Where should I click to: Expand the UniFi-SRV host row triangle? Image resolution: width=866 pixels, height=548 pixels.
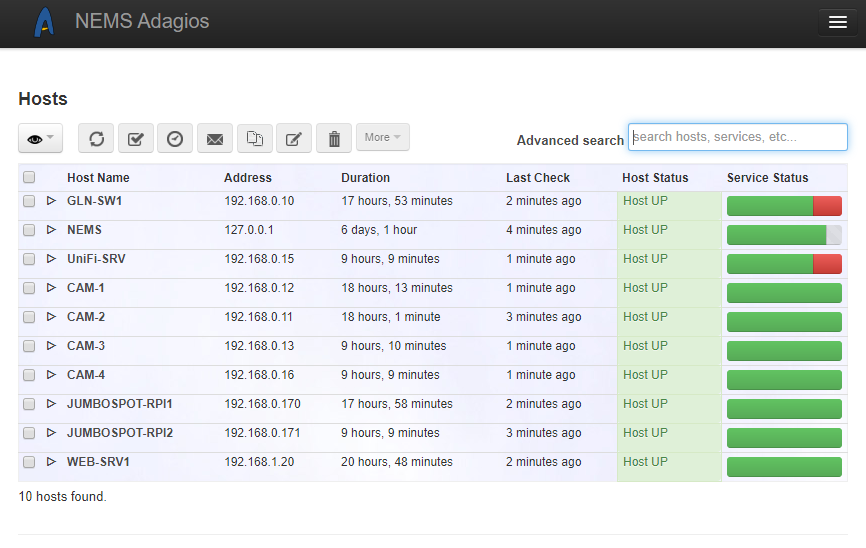(x=51, y=259)
